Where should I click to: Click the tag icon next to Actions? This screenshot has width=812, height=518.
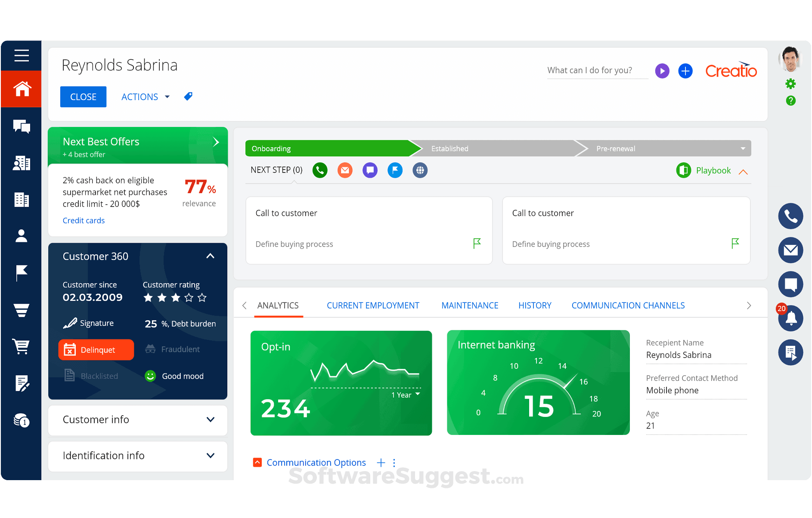point(188,96)
